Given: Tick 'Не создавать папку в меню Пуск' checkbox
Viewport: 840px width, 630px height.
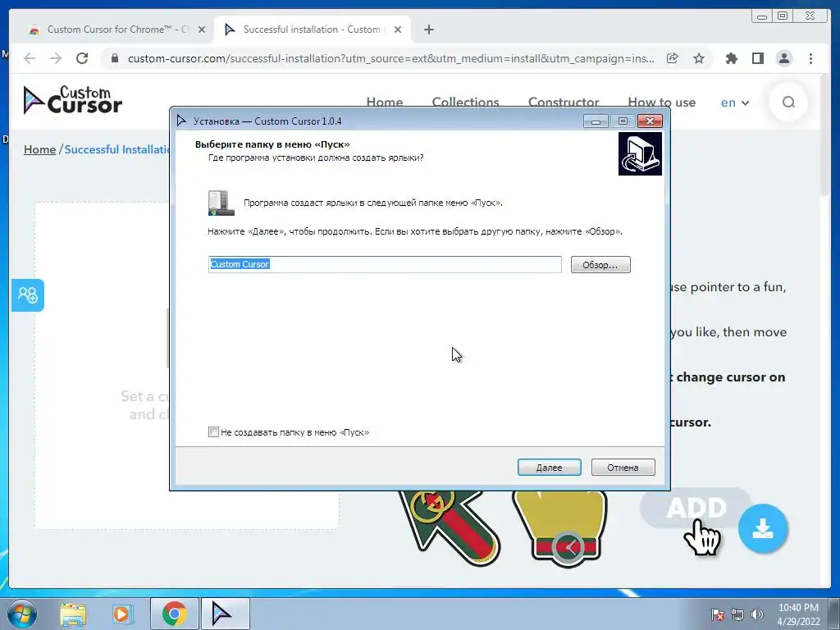Looking at the screenshot, I should tap(213, 431).
